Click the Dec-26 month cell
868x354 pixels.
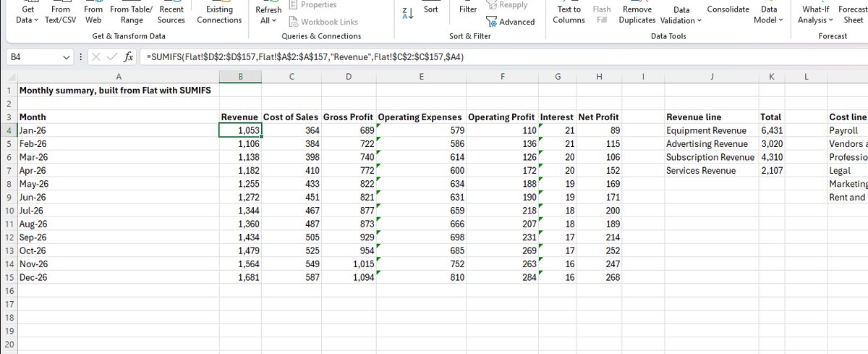(x=117, y=278)
